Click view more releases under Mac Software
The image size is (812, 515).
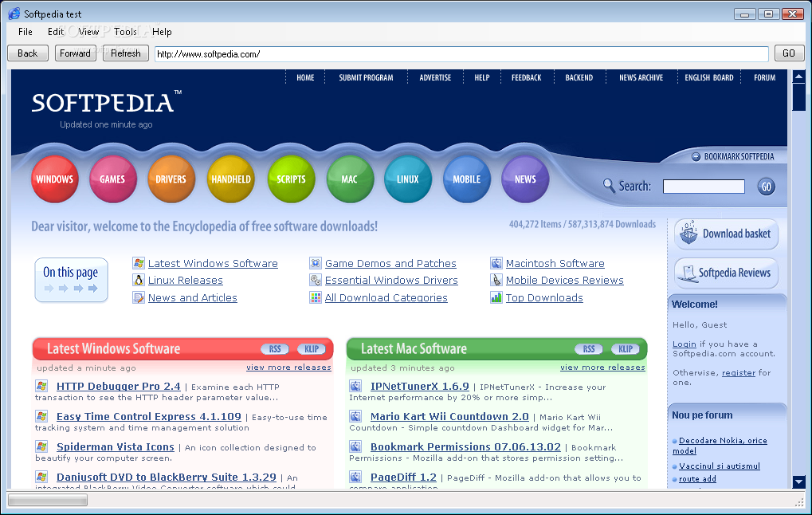tap(602, 368)
